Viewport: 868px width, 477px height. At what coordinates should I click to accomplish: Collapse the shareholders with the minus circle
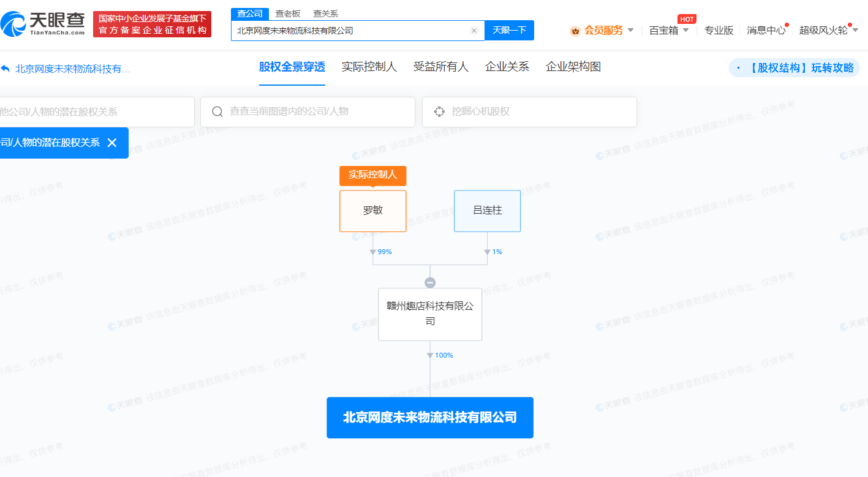click(x=430, y=283)
